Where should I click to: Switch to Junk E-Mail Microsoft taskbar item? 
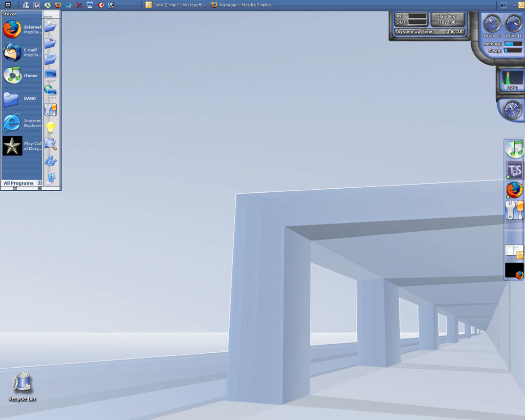[176, 5]
